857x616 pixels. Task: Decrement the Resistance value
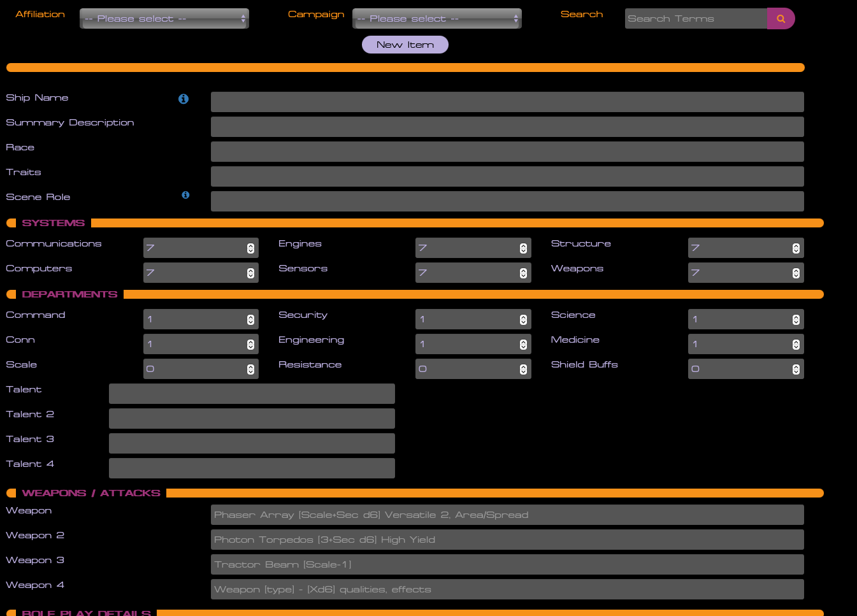(523, 371)
